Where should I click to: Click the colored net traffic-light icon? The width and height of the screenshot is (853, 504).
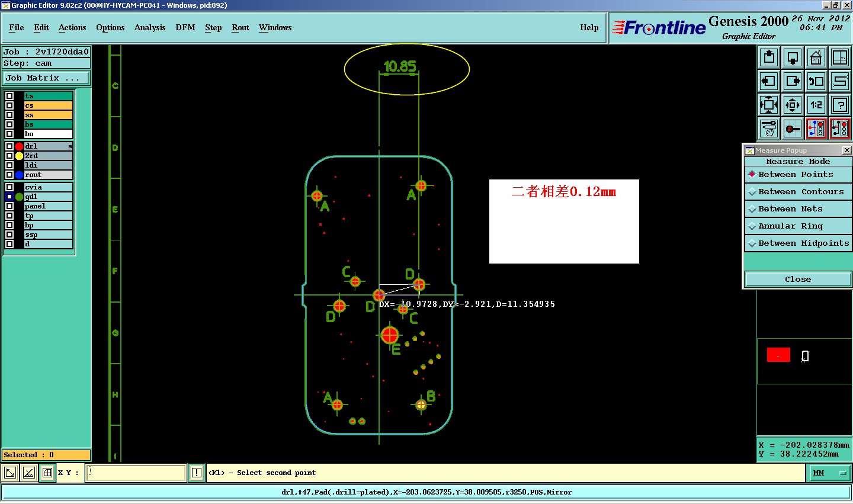point(816,129)
